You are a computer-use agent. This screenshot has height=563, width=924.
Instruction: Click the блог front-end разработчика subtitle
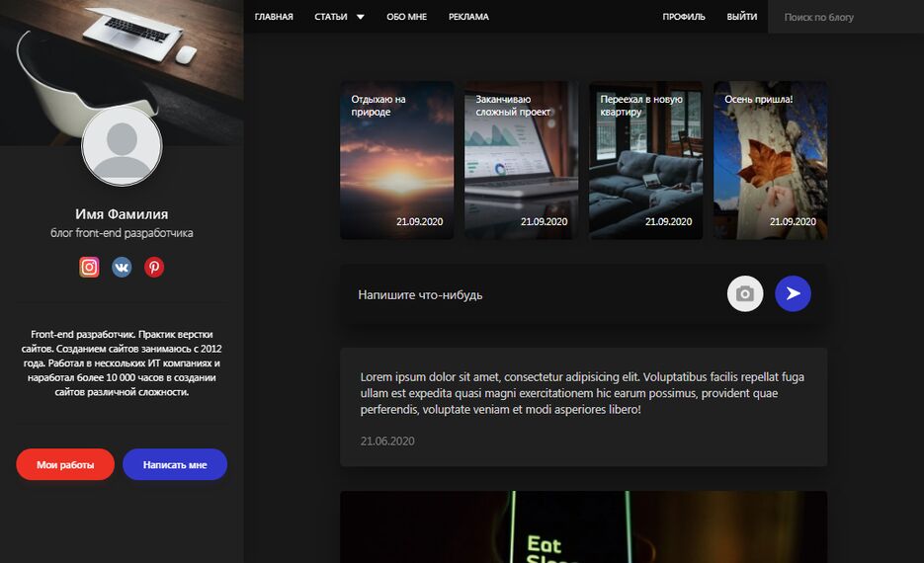[122, 233]
